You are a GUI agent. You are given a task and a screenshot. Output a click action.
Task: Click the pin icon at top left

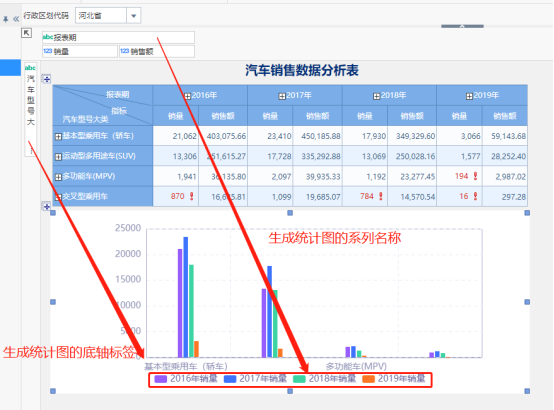6,19
